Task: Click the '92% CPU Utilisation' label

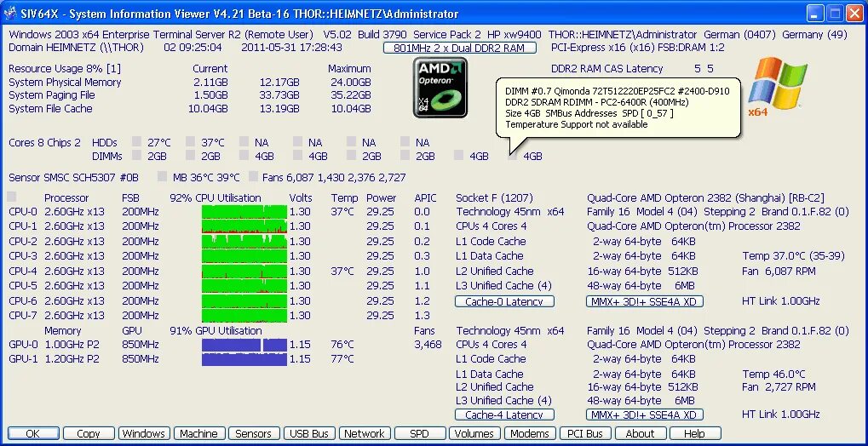Action: [216, 197]
